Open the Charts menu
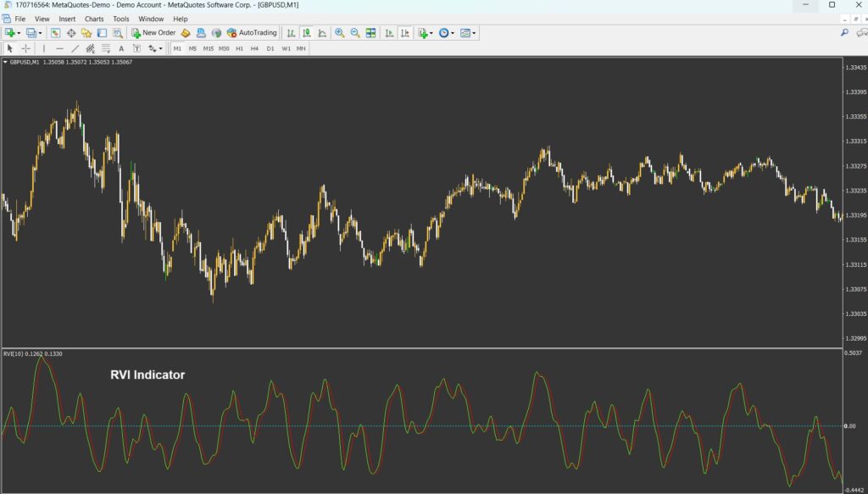Image resolution: width=868 pixels, height=494 pixels. [94, 19]
